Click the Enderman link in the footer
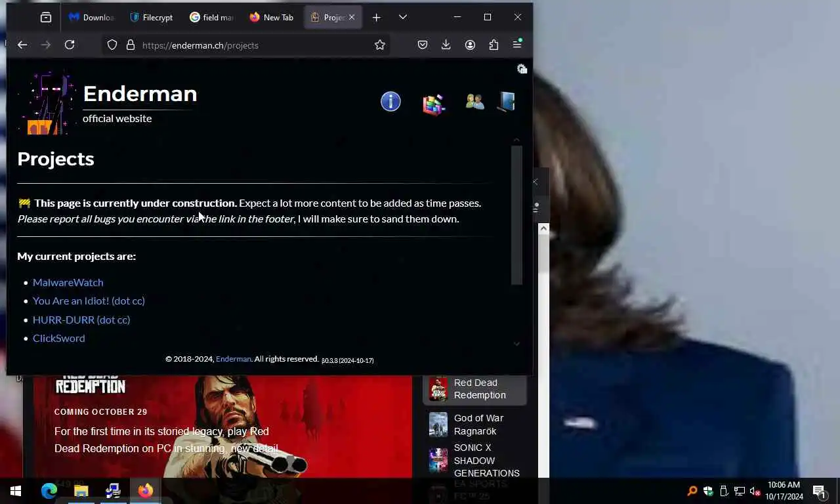The image size is (840, 504). 234,359
